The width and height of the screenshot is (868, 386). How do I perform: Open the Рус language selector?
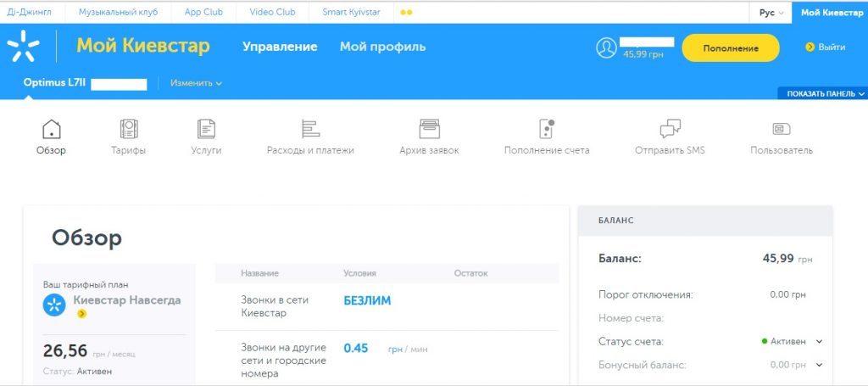coord(771,13)
